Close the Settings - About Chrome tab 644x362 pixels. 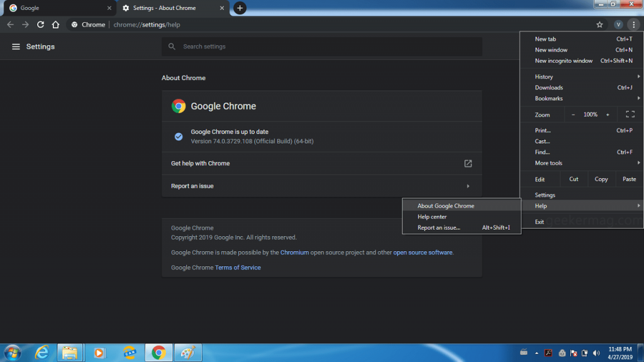click(x=222, y=8)
